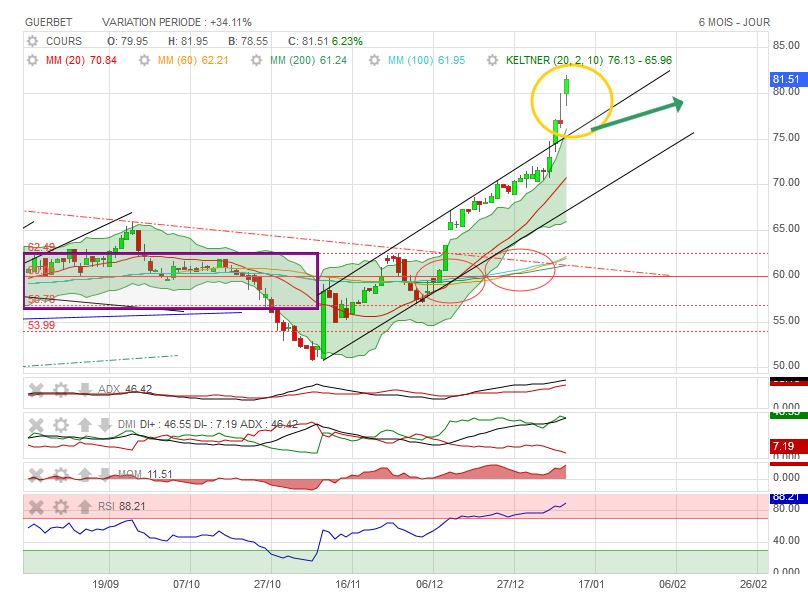Viewport: 808px width, 599px height.
Task: Click the 19/09 date on time axis
Action: (106, 584)
